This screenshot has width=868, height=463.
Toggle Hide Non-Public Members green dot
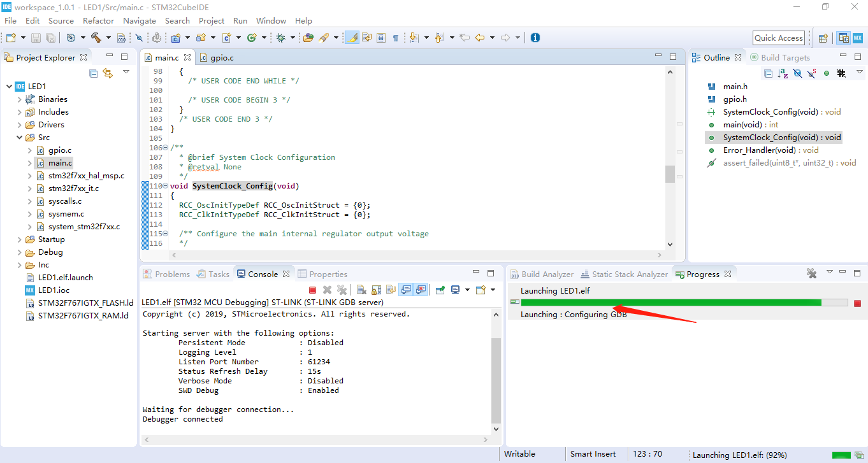[x=827, y=73]
